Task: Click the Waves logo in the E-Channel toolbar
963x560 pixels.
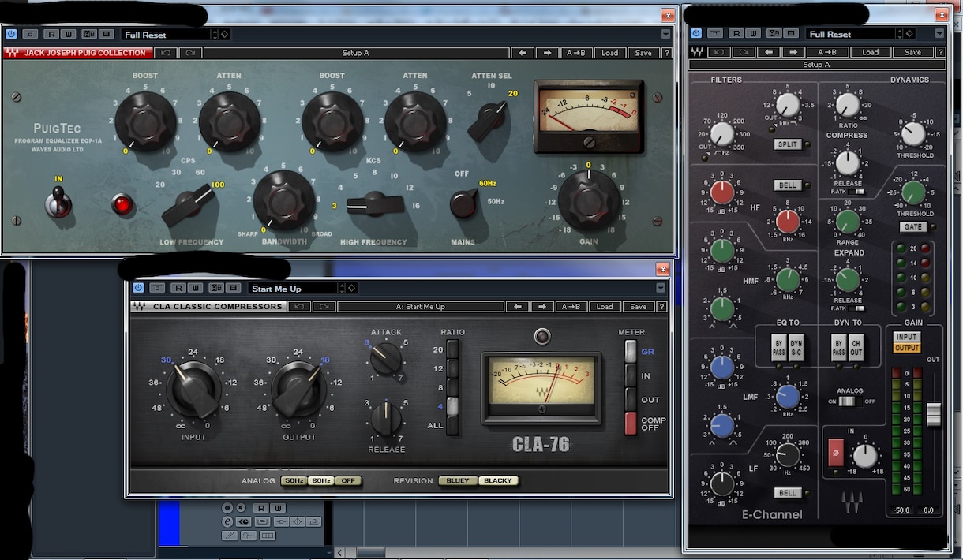Action: [x=696, y=53]
